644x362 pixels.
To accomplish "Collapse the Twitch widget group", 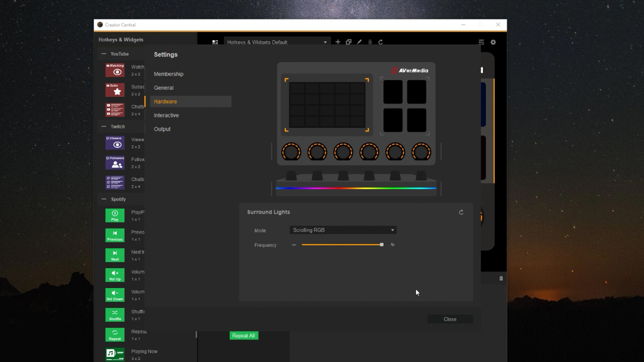I will tap(104, 127).
